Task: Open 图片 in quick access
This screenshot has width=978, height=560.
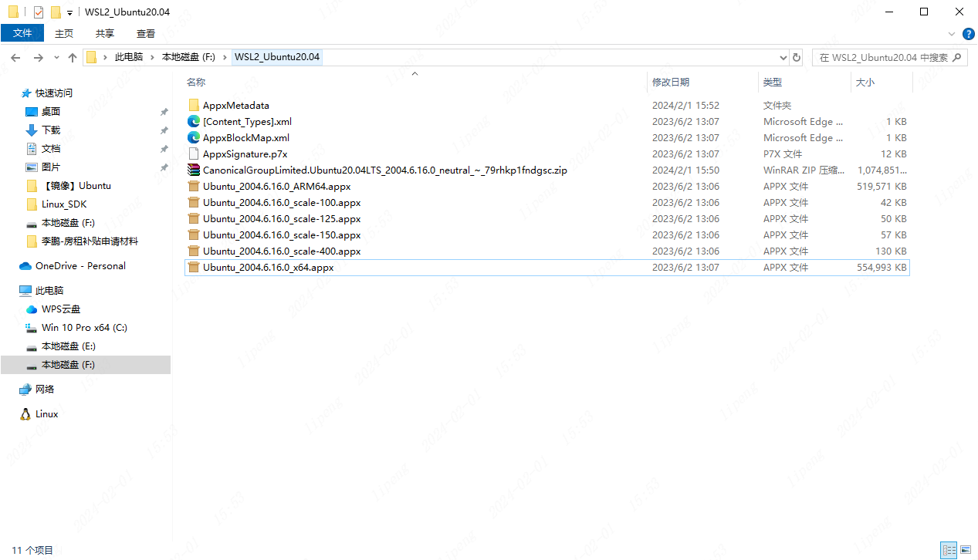Action: (x=51, y=167)
